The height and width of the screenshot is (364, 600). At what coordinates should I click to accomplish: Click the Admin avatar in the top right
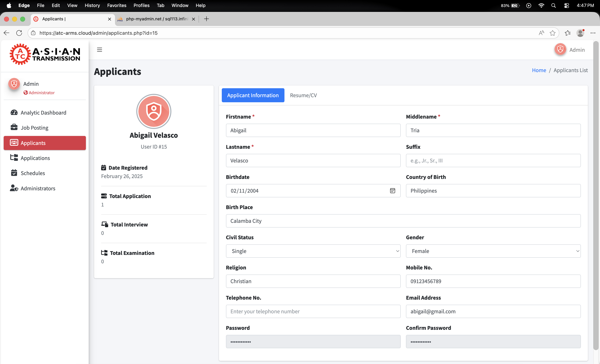coord(560,50)
